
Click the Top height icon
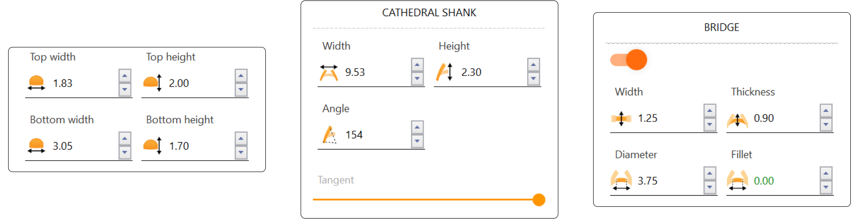point(153,83)
